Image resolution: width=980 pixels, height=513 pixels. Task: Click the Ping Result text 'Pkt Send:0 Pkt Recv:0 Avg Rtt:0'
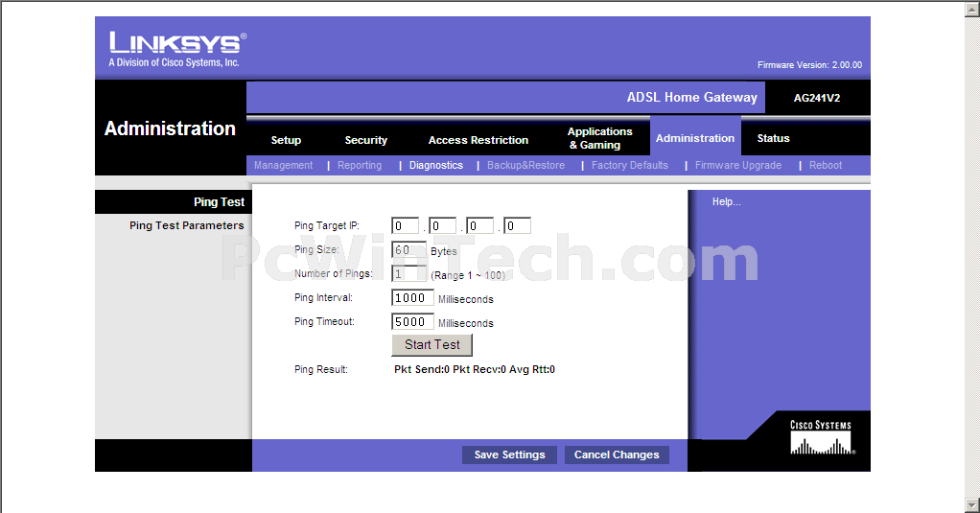point(475,369)
